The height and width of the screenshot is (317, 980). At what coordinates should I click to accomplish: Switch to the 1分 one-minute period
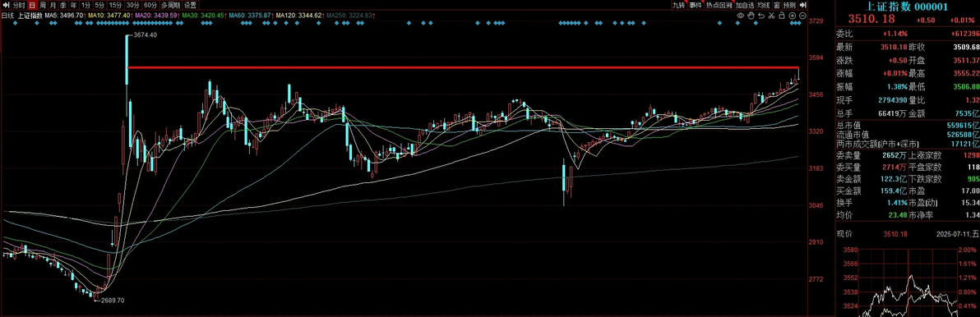point(86,5)
